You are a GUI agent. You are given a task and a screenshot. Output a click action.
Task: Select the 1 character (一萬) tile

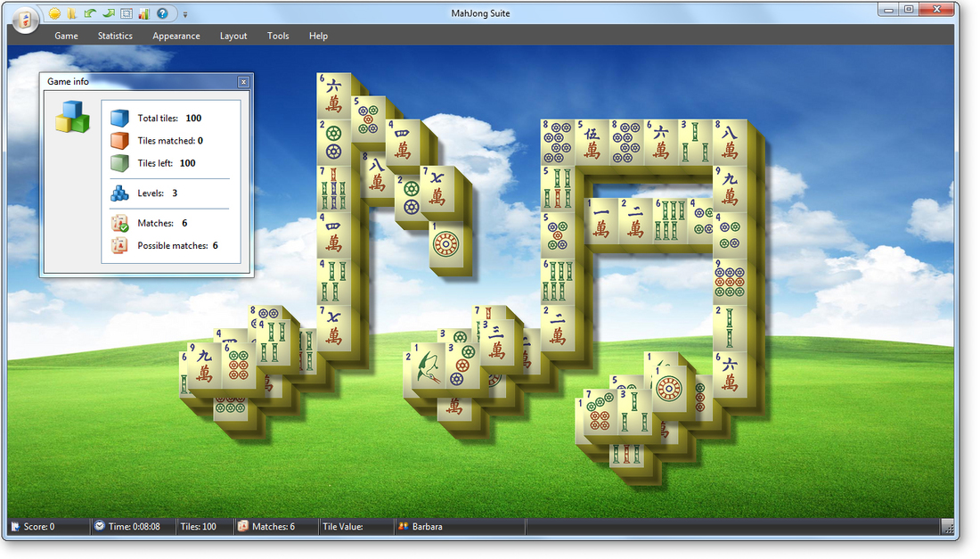click(x=601, y=221)
